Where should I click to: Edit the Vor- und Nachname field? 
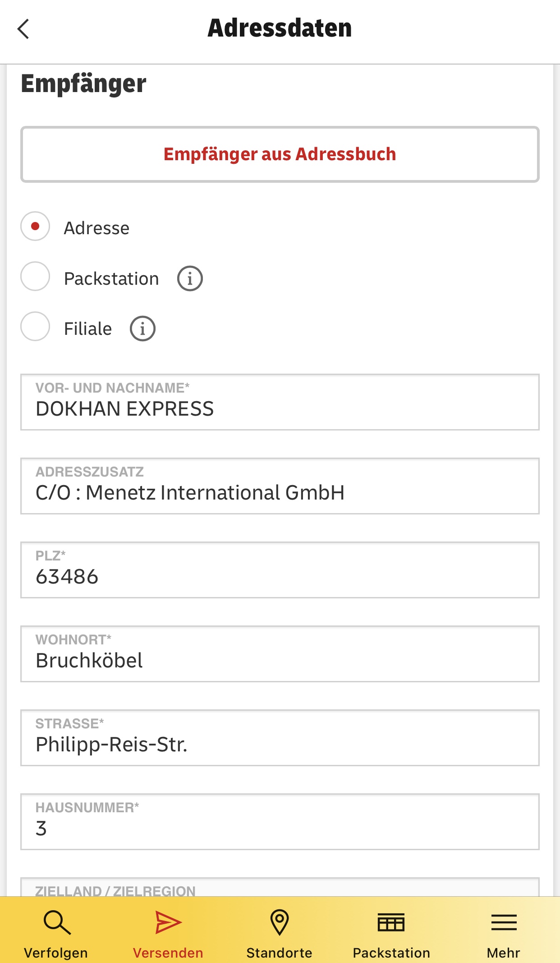click(280, 403)
